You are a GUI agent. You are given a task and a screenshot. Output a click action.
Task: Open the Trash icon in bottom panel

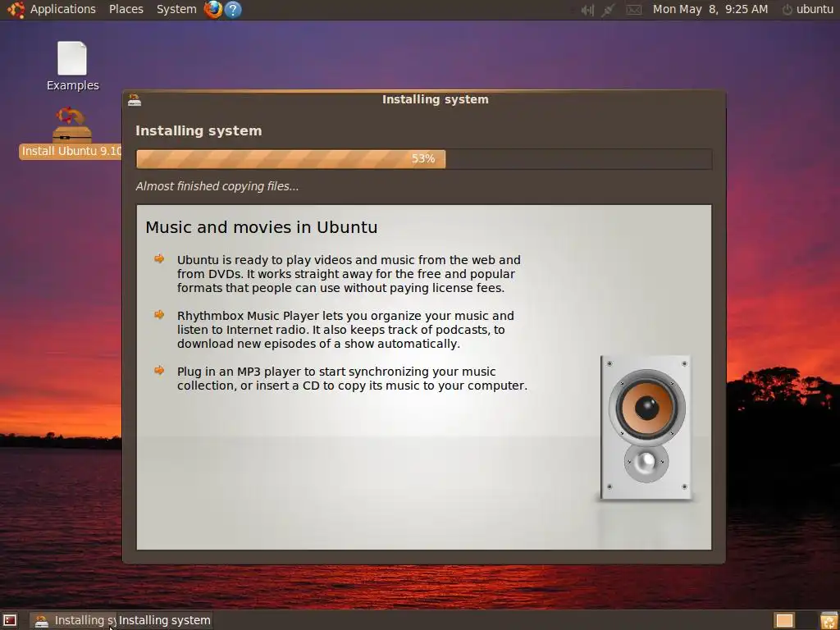click(x=829, y=620)
